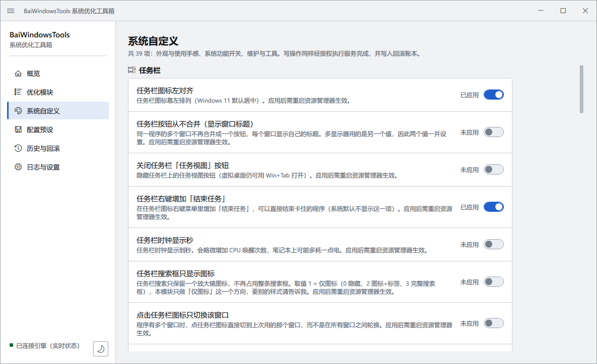This screenshot has height=364, width=597.
Task: Close the BaiWindowsTools window
Action: tap(585, 11)
